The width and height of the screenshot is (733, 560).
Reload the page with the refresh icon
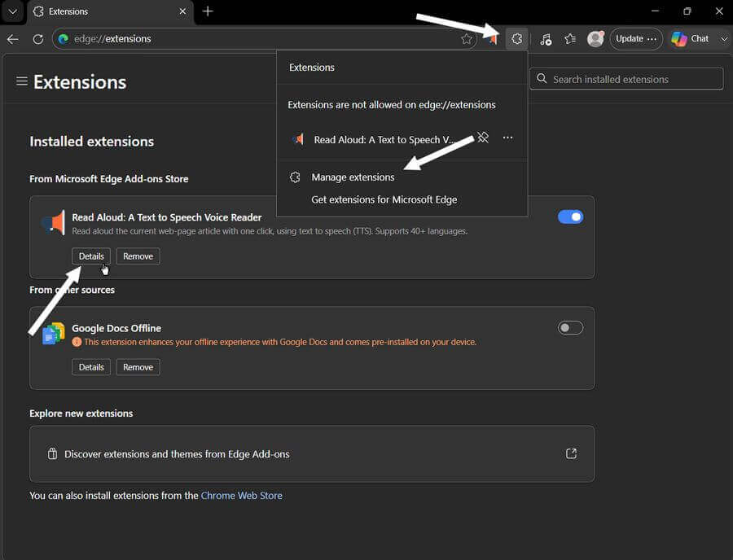38,39
